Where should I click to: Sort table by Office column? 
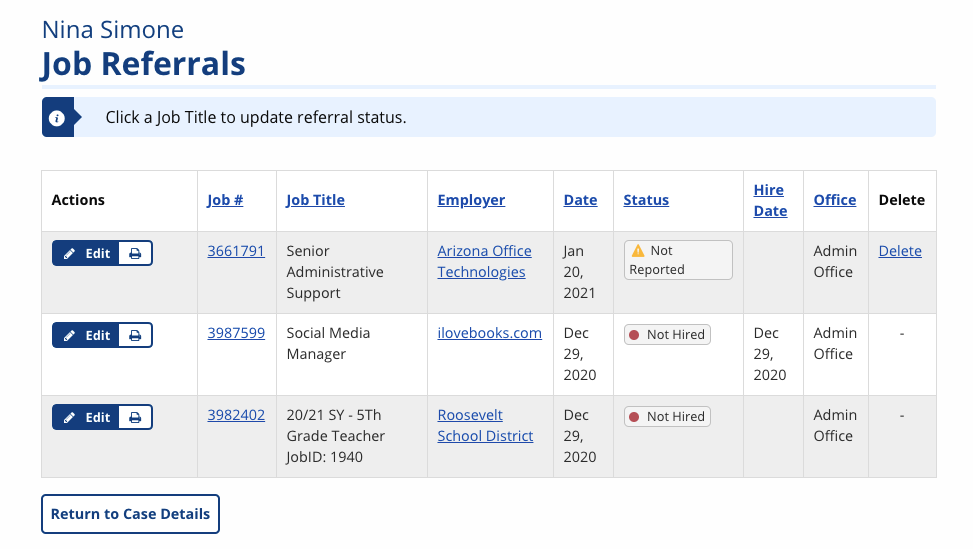835,200
